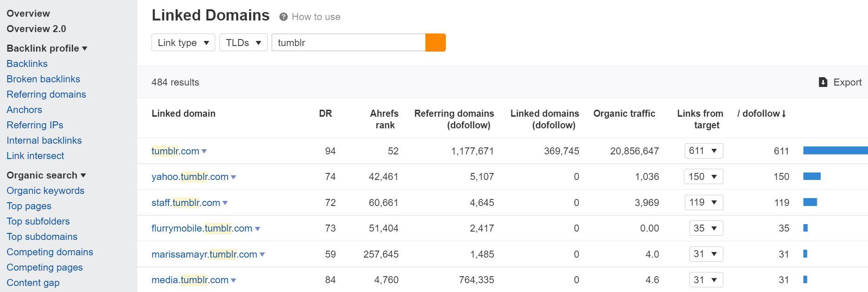868x292 pixels.
Task: Go to Organic keywords report
Action: (x=46, y=191)
